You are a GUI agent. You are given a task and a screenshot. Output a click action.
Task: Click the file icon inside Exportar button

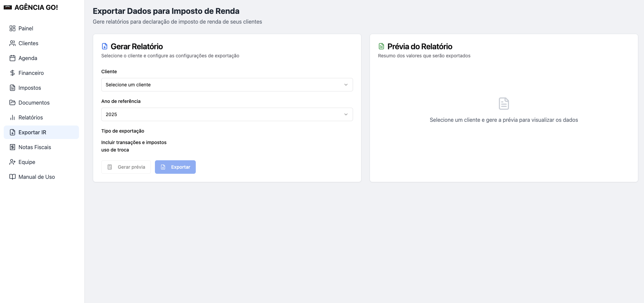coord(163,167)
